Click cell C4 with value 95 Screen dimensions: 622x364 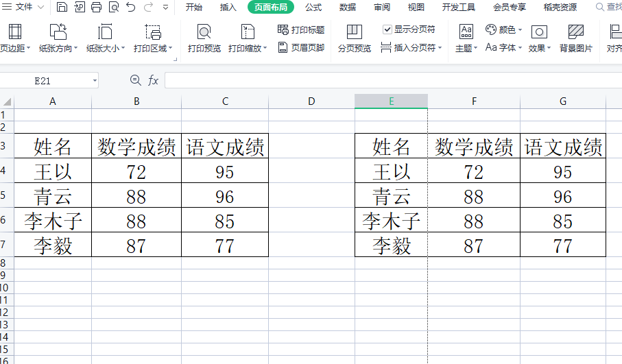(x=225, y=171)
